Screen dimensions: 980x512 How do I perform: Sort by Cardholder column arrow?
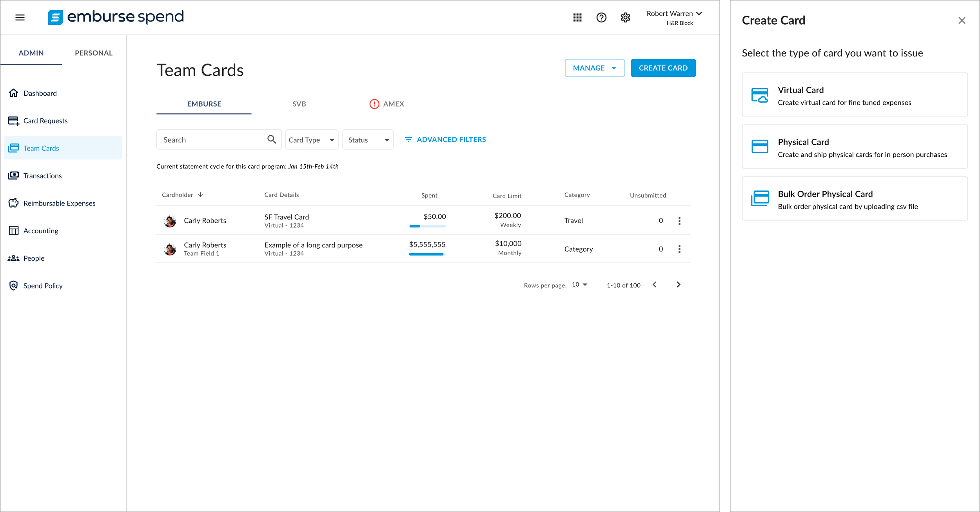pos(200,195)
